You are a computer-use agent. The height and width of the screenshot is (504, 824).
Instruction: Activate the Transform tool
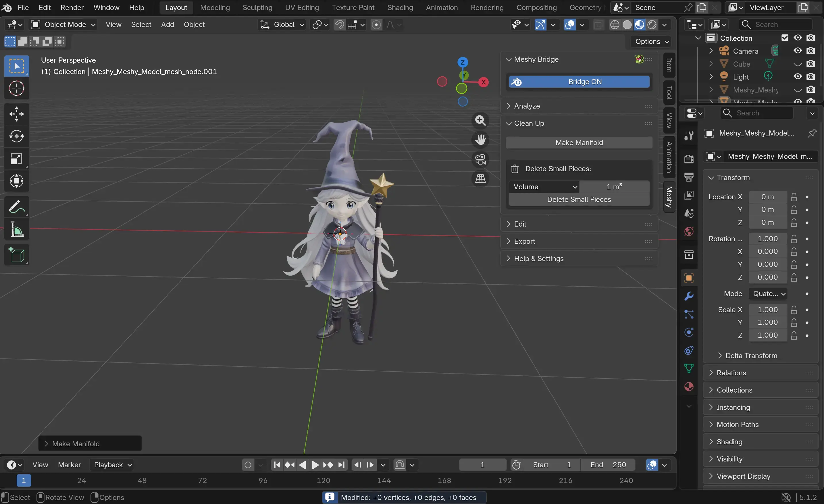pos(17,181)
